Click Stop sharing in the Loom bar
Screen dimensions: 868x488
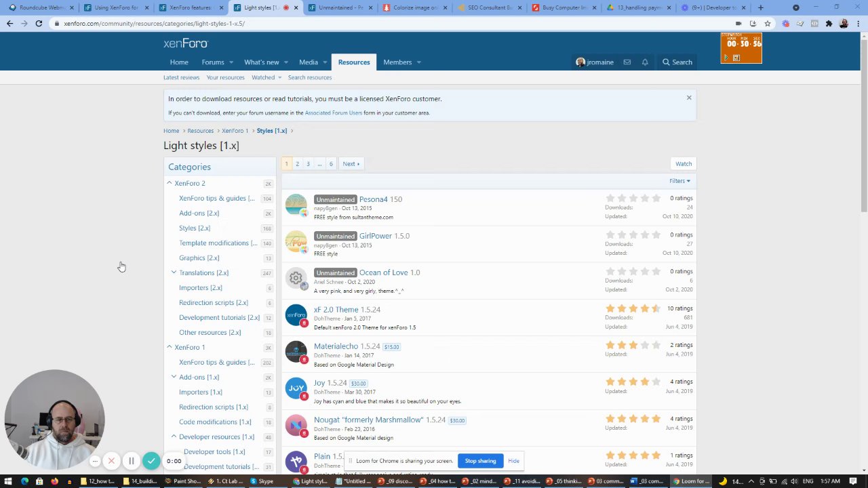pyautogui.click(x=480, y=461)
